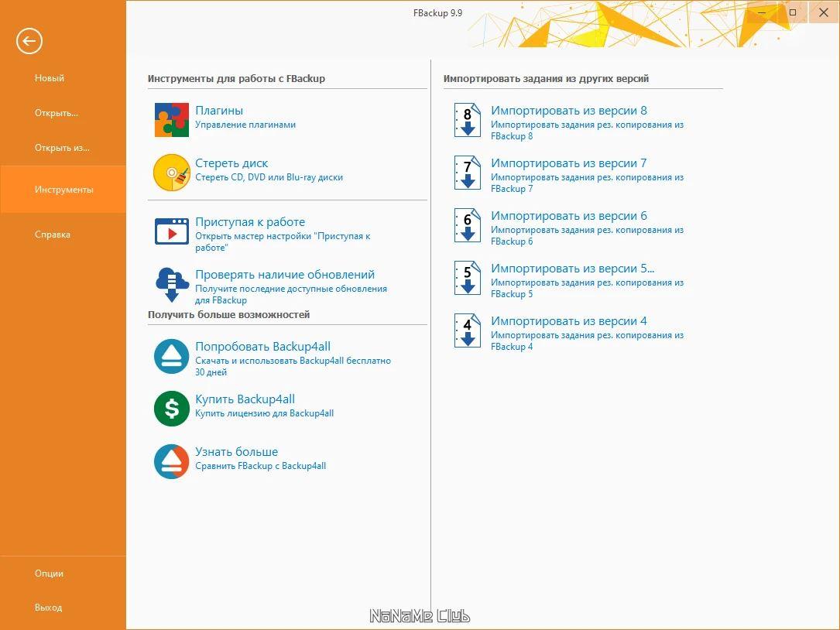Click Купить Backup4all link

pyautogui.click(x=245, y=399)
